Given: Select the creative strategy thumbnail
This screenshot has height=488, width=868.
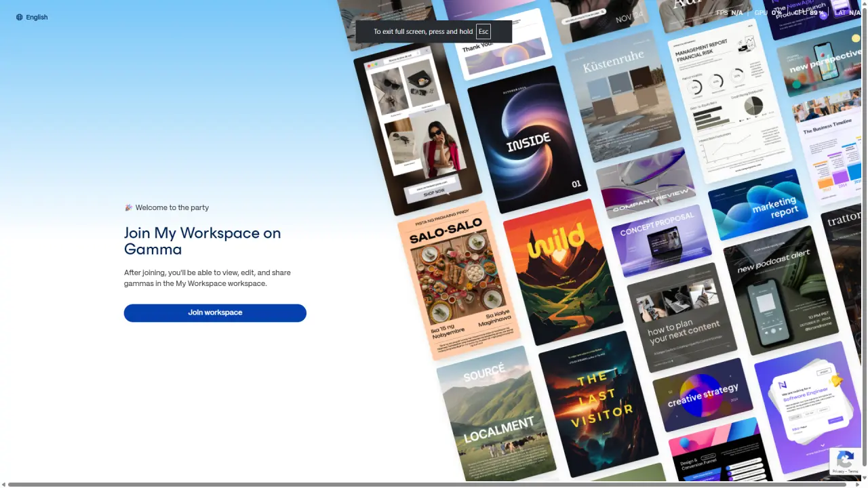Looking at the screenshot, I should 703,394.
